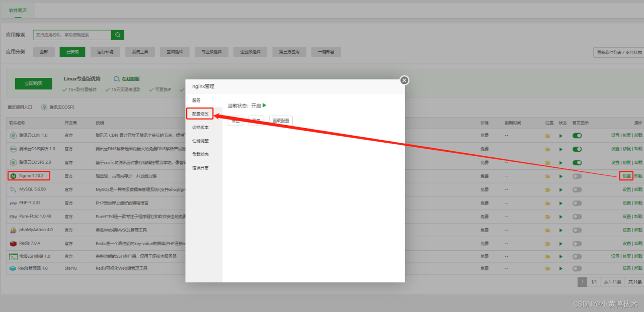This screenshot has width=644, height=312.
Task: Open folder location for MySQL row
Action: tap(548, 189)
